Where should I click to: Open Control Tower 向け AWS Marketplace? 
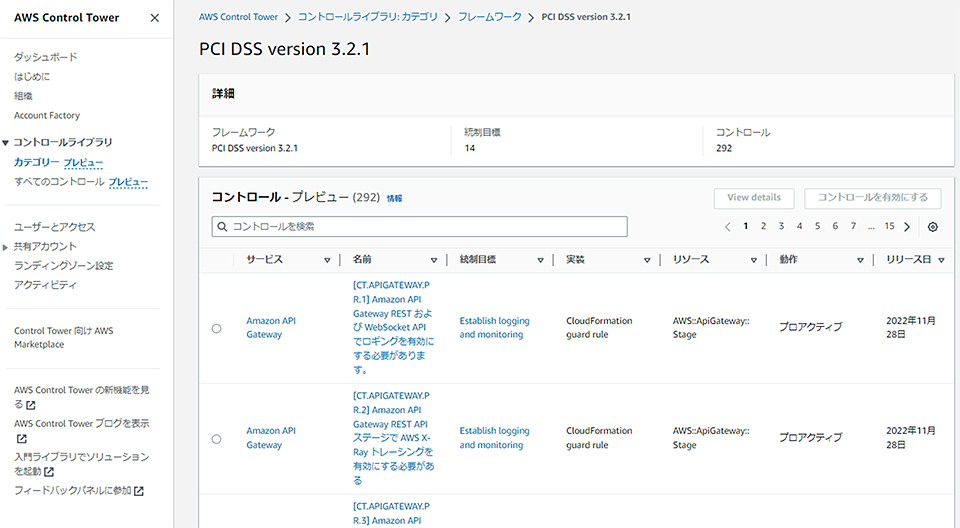tap(64, 338)
